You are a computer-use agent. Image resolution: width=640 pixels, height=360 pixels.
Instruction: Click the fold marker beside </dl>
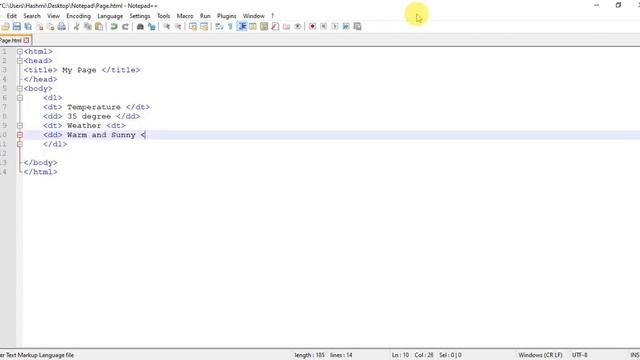20,144
